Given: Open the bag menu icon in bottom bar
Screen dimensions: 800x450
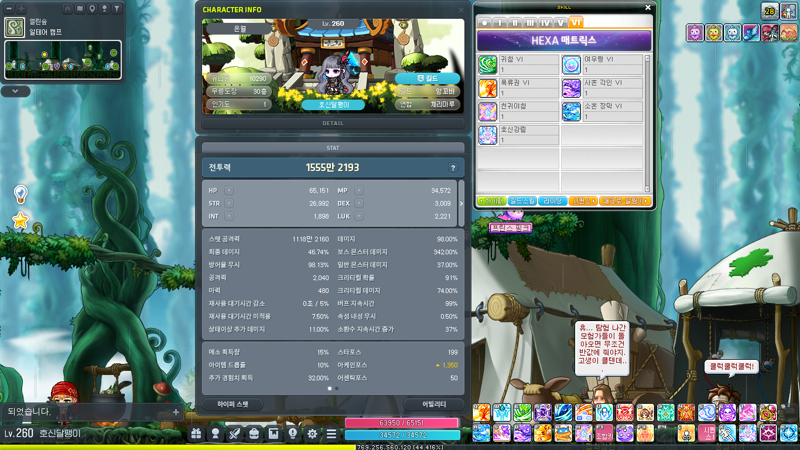Looking at the screenshot, I should (x=254, y=434).
